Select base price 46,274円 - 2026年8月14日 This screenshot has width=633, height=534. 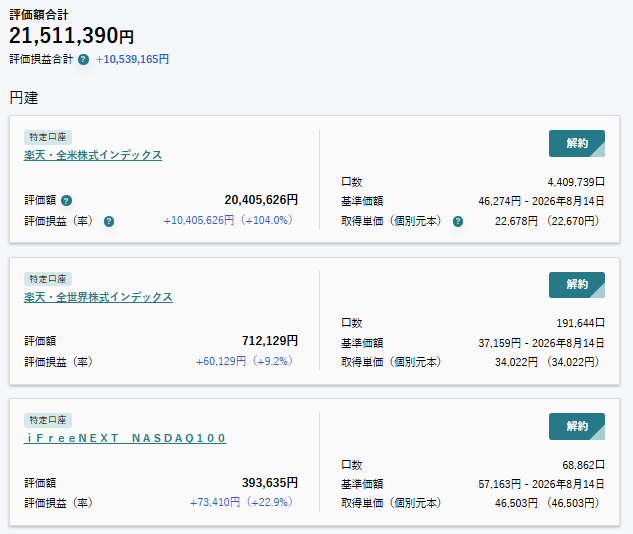point(541,201)
